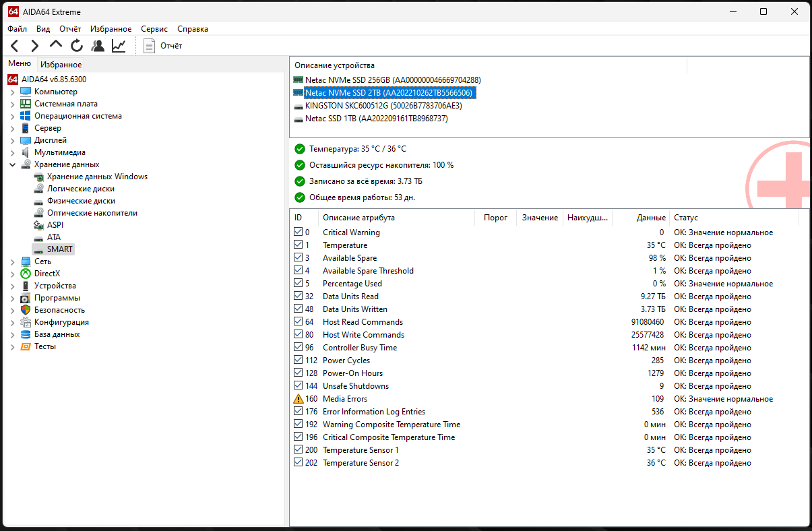Select Хранение данных Windows tree item
812x531 pixels.
[97, 177]
